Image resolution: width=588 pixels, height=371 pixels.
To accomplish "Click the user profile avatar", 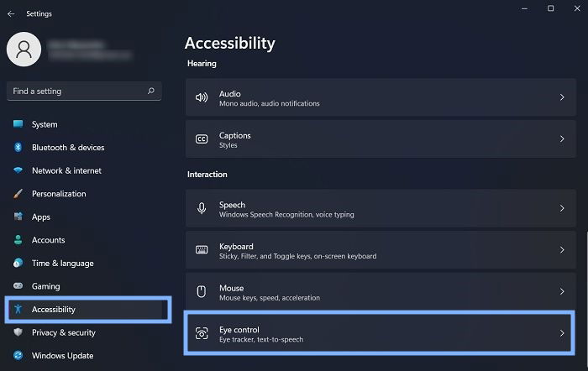I will pyautogui.click(x=24, y=50).
